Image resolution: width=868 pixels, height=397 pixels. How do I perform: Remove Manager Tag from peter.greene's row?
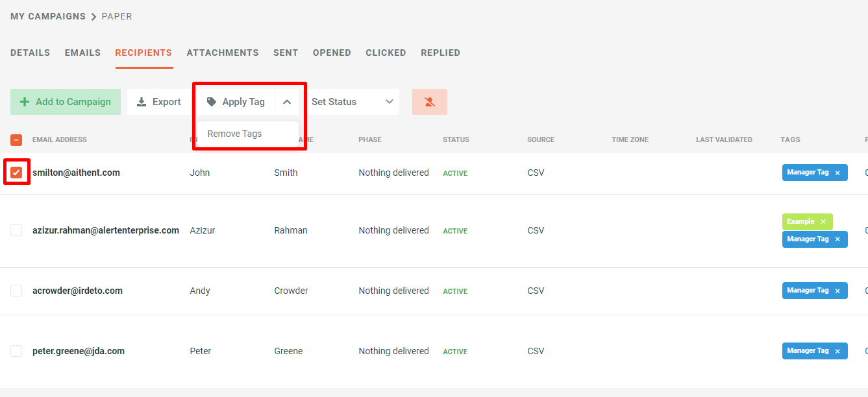[837, 350]
